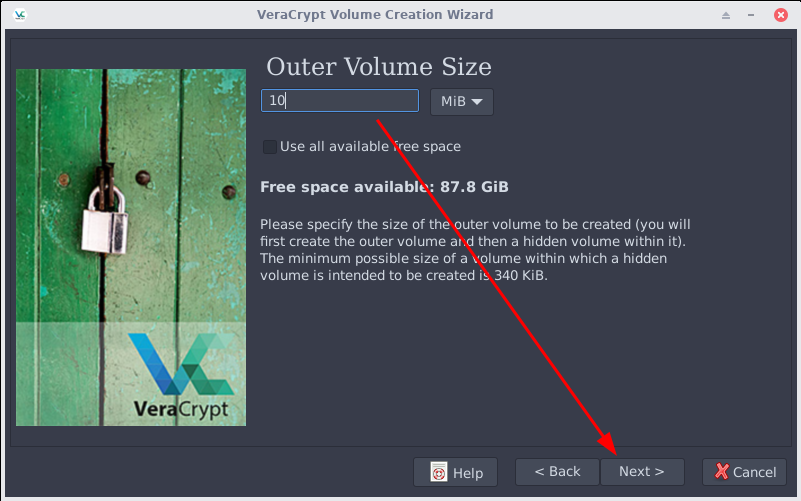801x501 pixels.
Task: Click the Help button lifebuoy icon
Action: click(438, 472)
